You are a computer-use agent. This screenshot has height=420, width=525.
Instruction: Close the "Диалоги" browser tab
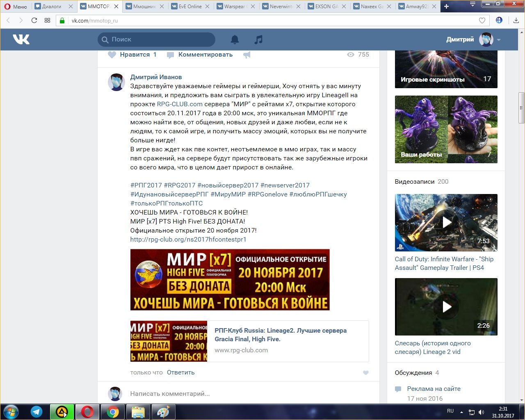click(71, 7)
